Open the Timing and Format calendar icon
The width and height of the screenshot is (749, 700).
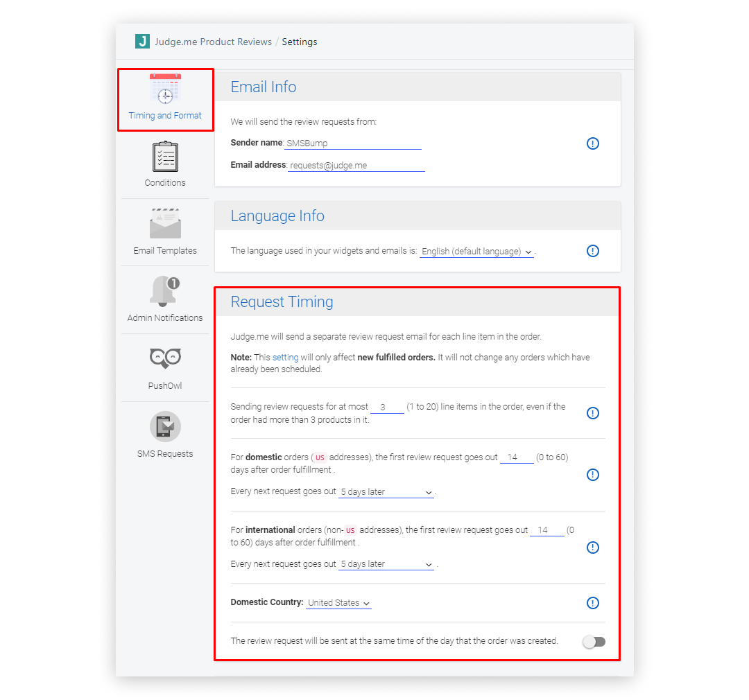(x=165, y=88)
